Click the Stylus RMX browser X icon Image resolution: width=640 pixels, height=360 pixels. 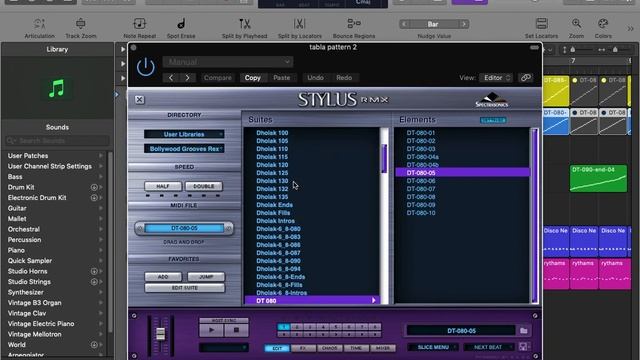[139, 100]
